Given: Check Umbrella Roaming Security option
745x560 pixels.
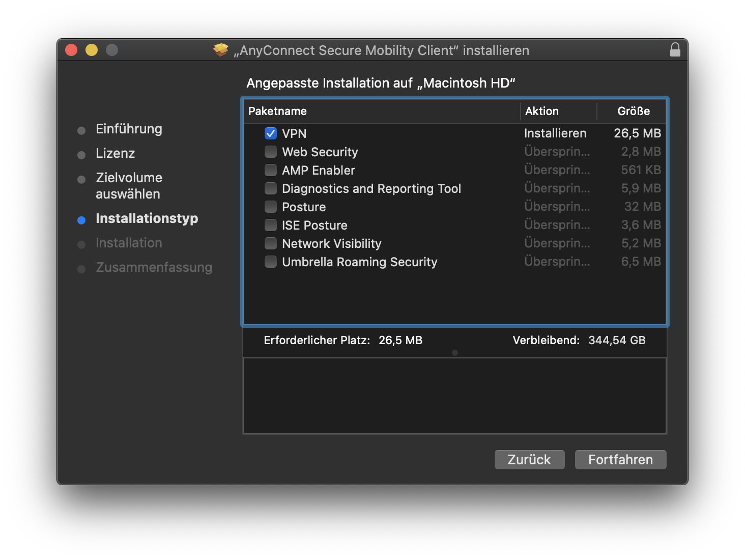Looking at the screenshot, I should 271,262.
